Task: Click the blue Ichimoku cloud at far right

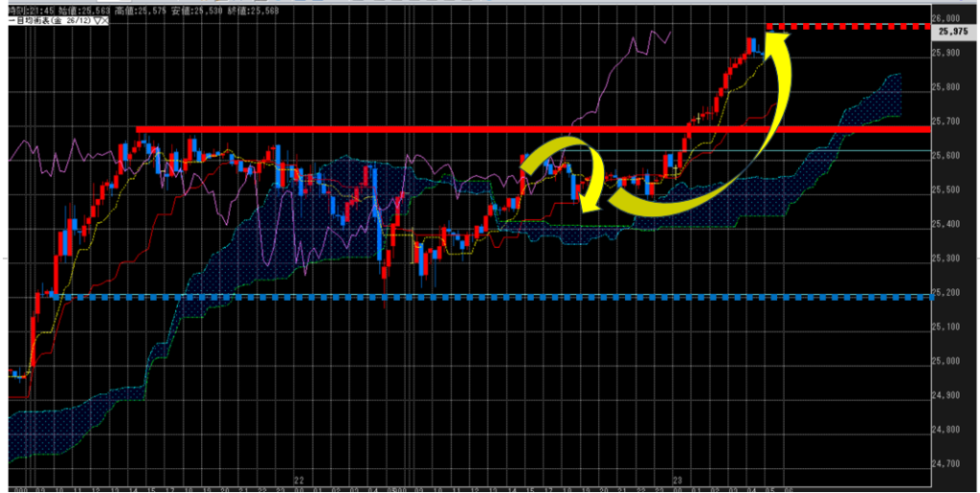Action: (885, 91)
